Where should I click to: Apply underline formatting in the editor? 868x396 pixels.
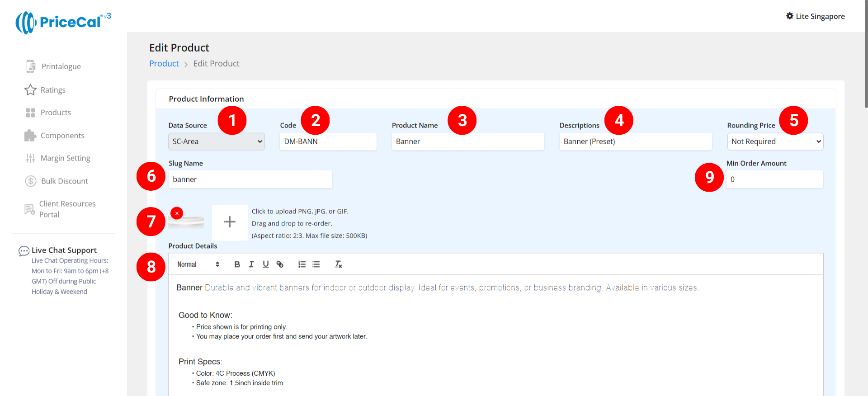point(266,264)
